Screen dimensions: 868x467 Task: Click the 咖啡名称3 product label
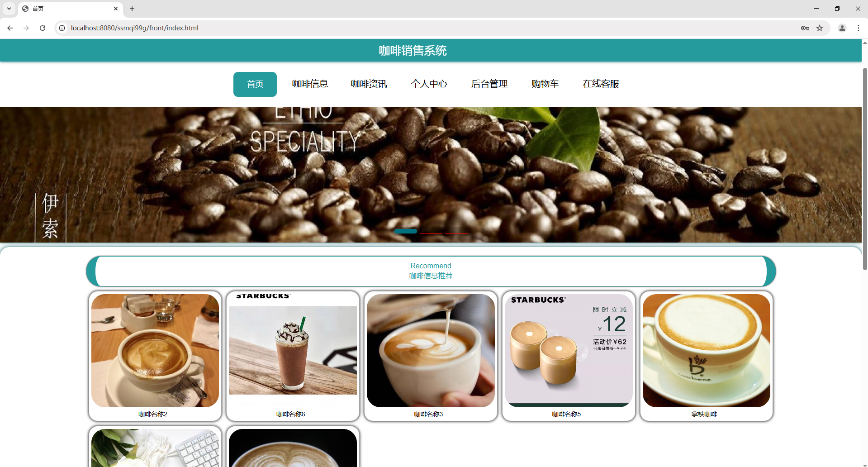428,414
